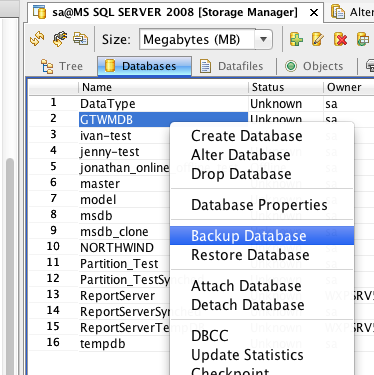374x375 pixels.
Task: Select the Storage Manager window tab
Action: click(175, 12)
